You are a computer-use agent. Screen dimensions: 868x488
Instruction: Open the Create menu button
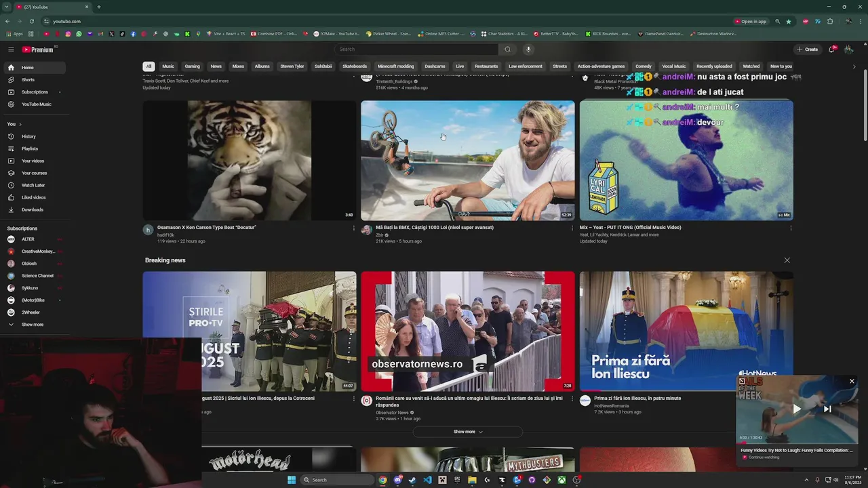pos(807,49)
